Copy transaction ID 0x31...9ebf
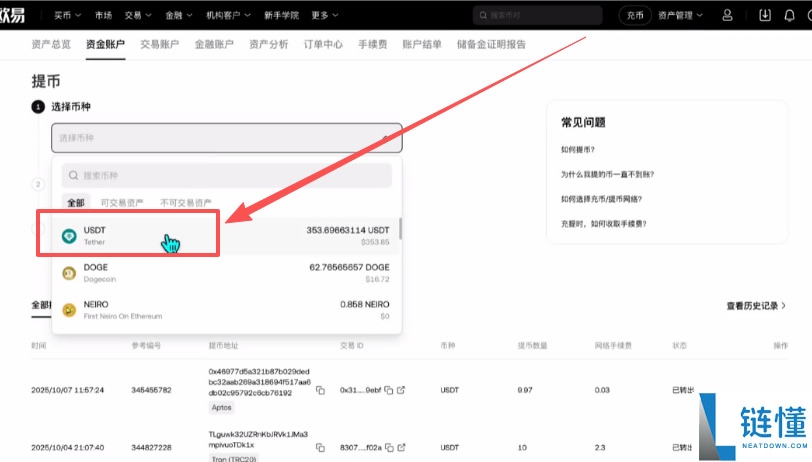 point(388,390)
